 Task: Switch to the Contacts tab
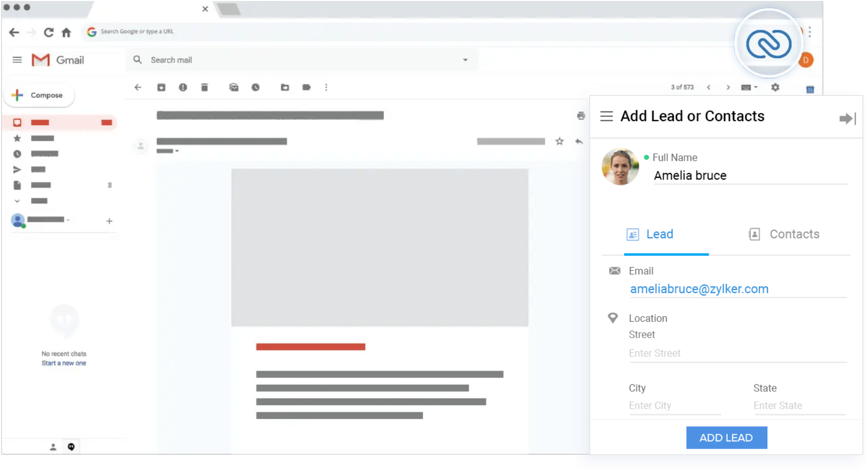point(784,234)
